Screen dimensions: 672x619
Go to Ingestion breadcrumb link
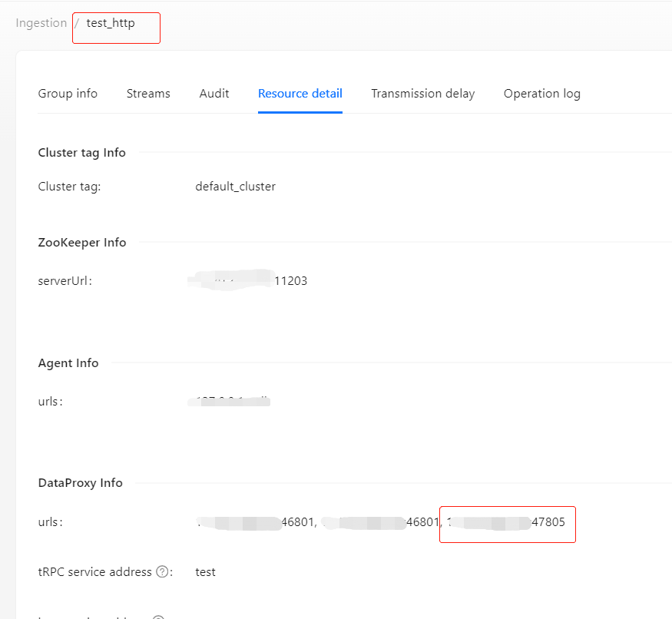tap(41, 23)
